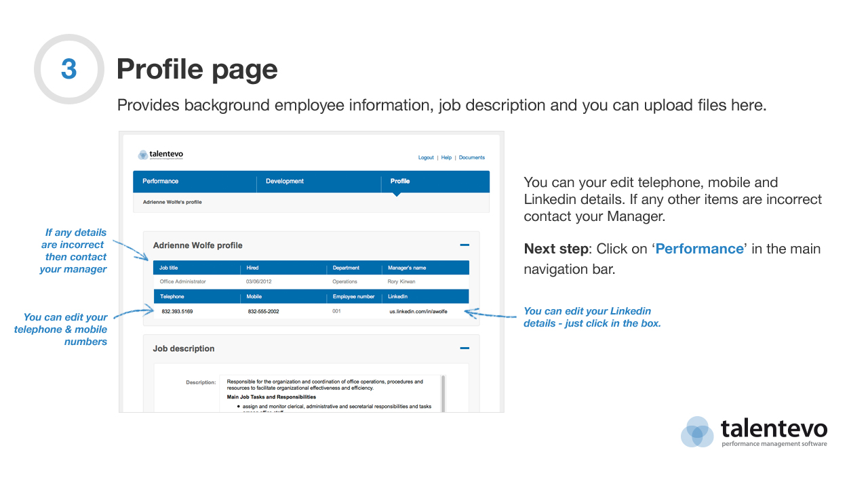
Task: Click the manager name 'Rory Kirwan'
Action: [x=401, y=281]
